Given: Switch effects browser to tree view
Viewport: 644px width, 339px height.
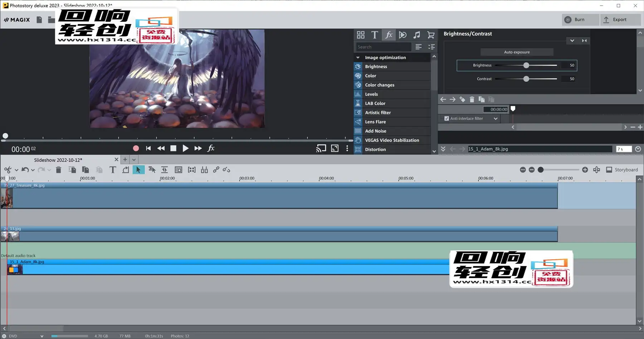Looking at the screenshot, I should (431, 47).
